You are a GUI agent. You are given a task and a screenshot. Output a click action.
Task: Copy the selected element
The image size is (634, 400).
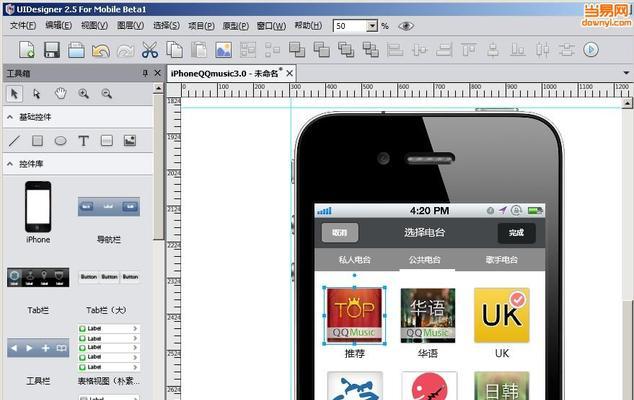[174, 50]
